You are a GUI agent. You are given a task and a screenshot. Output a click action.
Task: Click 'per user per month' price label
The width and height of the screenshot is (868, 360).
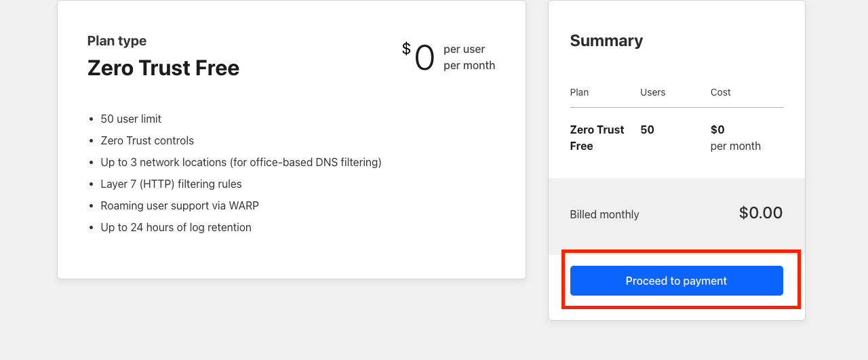click(469, 58)
